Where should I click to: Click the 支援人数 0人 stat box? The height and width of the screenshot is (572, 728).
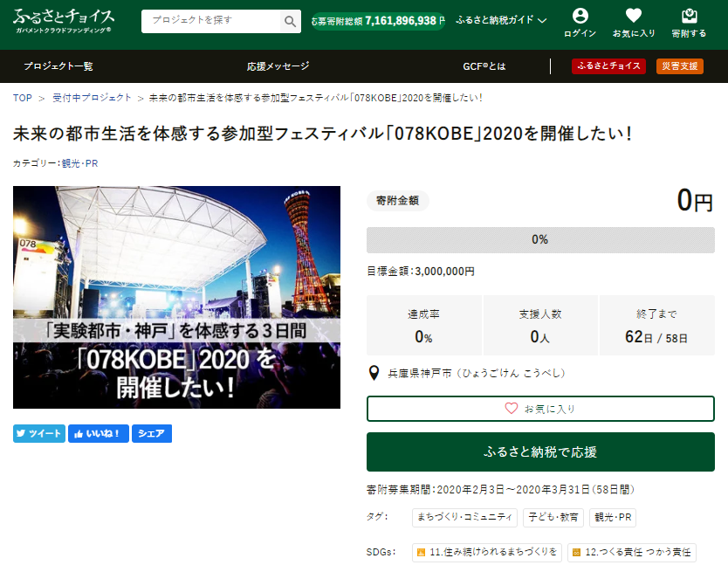(x=540, y=325)
